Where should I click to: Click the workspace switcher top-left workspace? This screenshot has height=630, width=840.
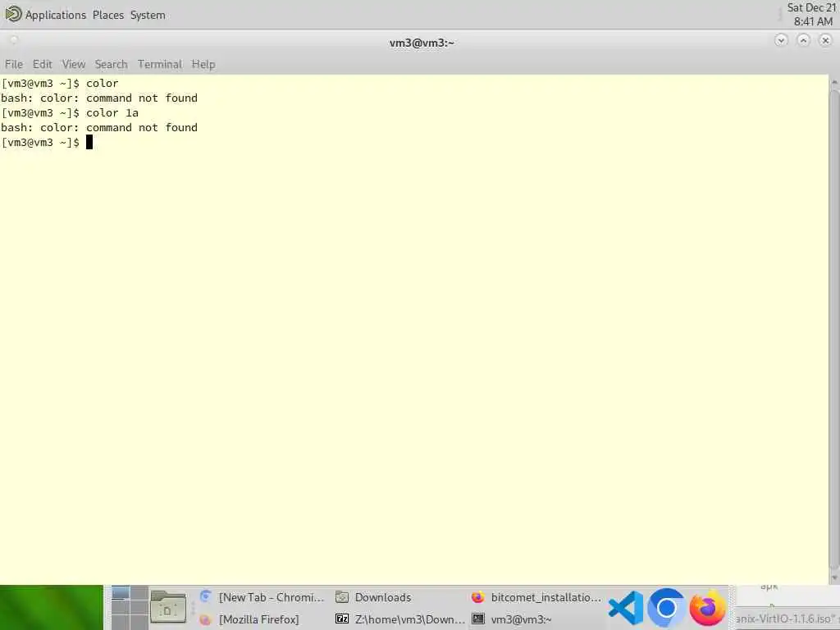(x=121, y=592)
